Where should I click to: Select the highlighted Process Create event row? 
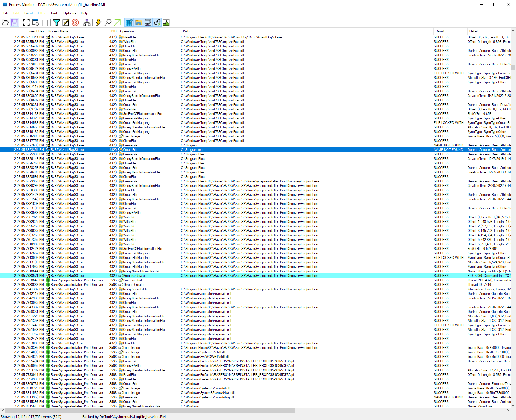pos(255,276)
